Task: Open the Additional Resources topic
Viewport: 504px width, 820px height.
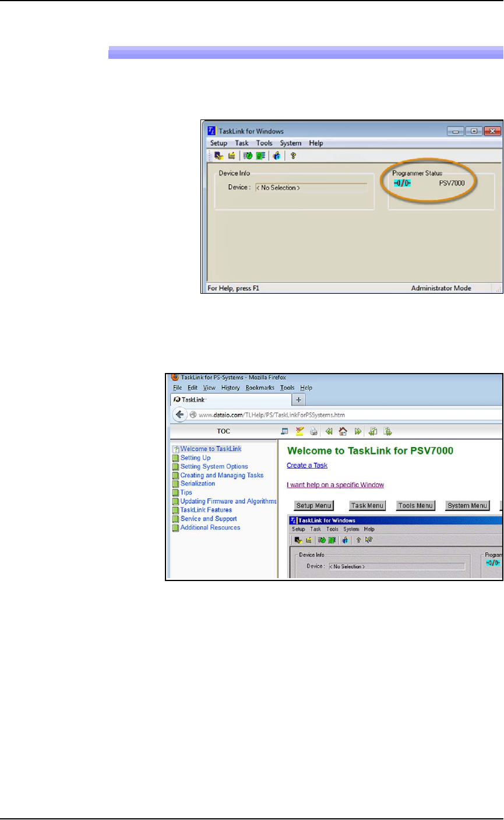Action: [x=210, y=527]
